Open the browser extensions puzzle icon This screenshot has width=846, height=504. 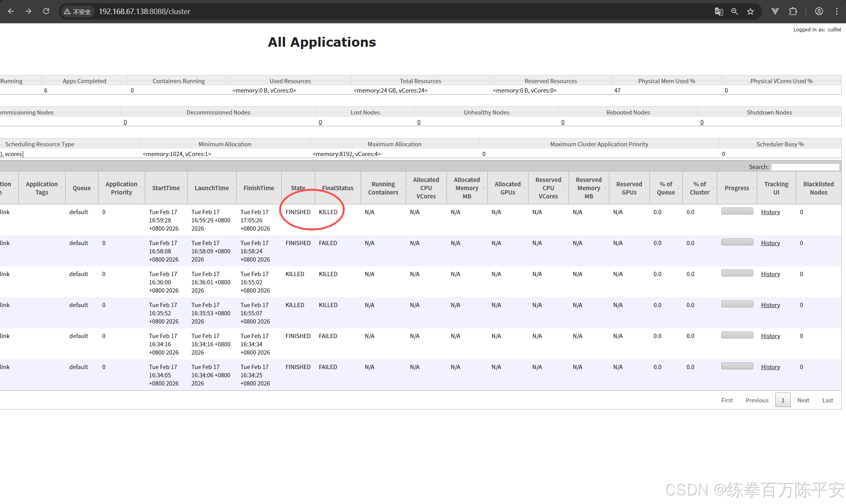click(793, 11)
